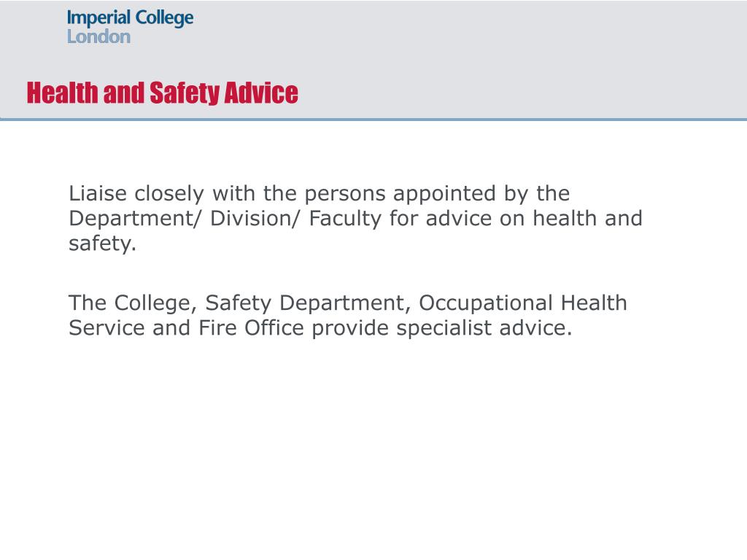This screenshot has height=560, width=747.
Task: Click the word Liaise in first paragraph
Action: click(x=98, y=194)
